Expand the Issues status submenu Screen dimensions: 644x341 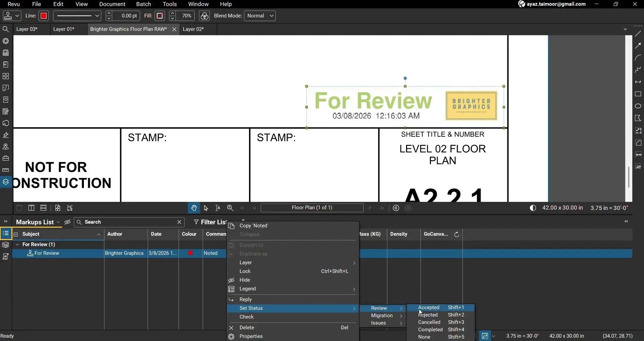[x=383, y=323]
